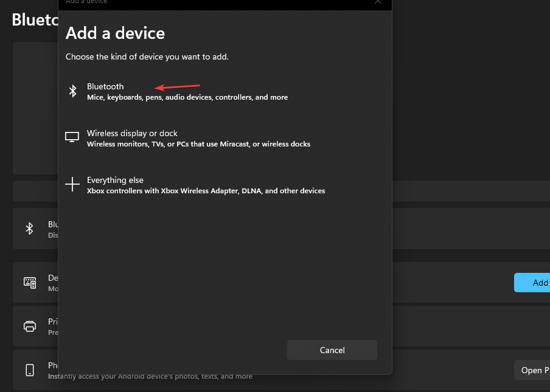Click the Open P… button in Settings
Screen dimensions: 550x392
[x=532, y=370]
